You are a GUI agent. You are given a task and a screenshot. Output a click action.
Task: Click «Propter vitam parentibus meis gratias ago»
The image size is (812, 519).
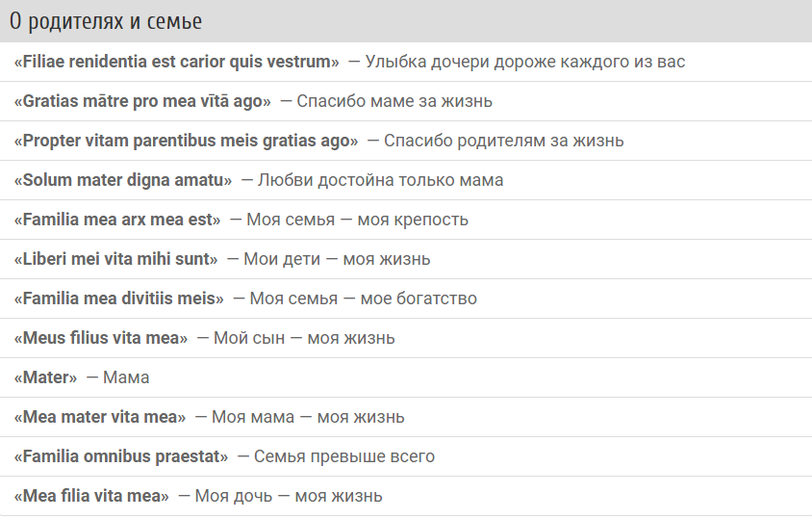[x=187, y=141]
